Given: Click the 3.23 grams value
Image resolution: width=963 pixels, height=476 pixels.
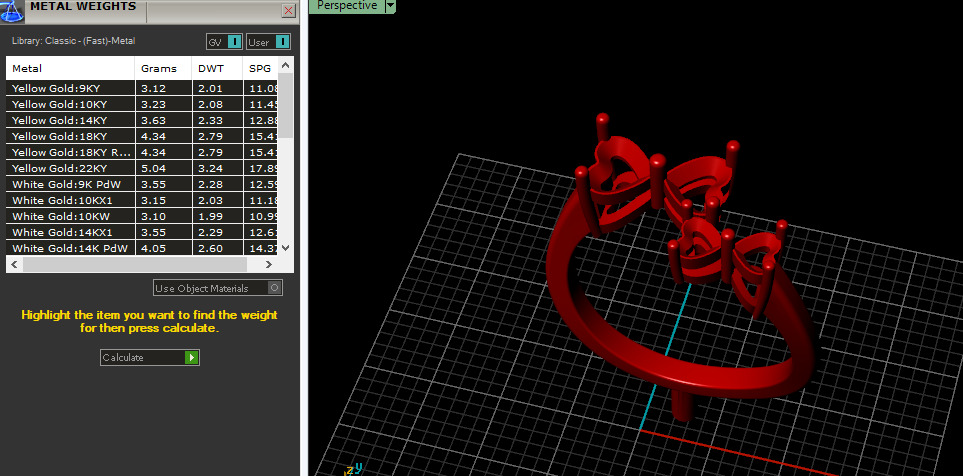Looking at the screenshot, I should pos(154,104).
